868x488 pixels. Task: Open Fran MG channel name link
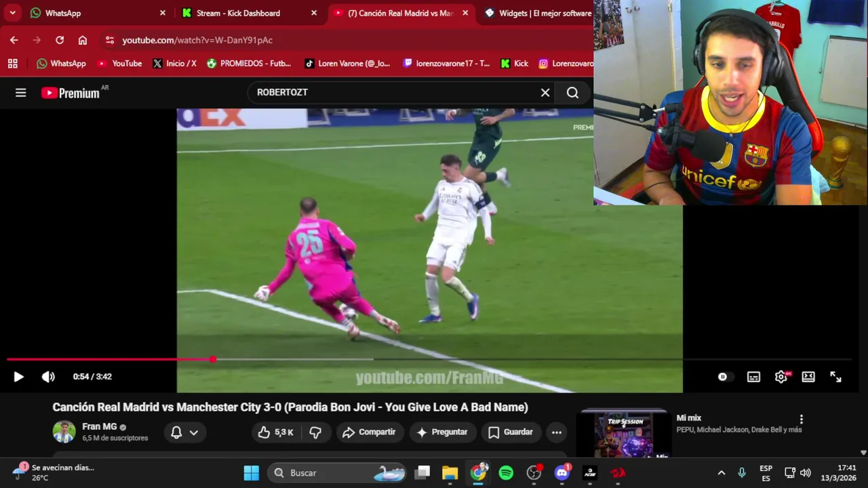pyautogui.click(x=100, y=426)
